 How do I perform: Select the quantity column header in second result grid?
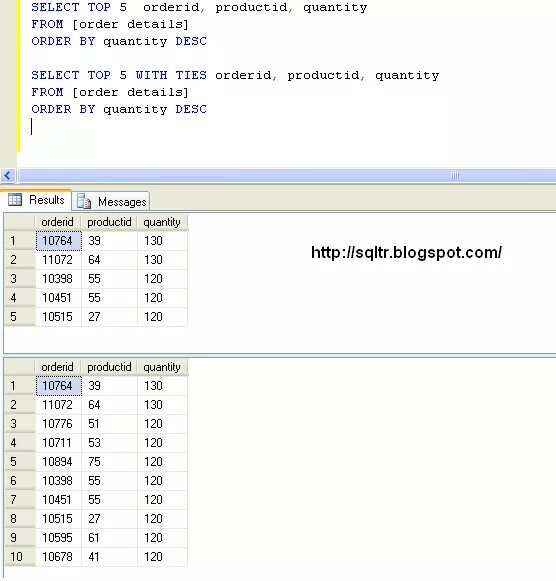tap(162, 367)
